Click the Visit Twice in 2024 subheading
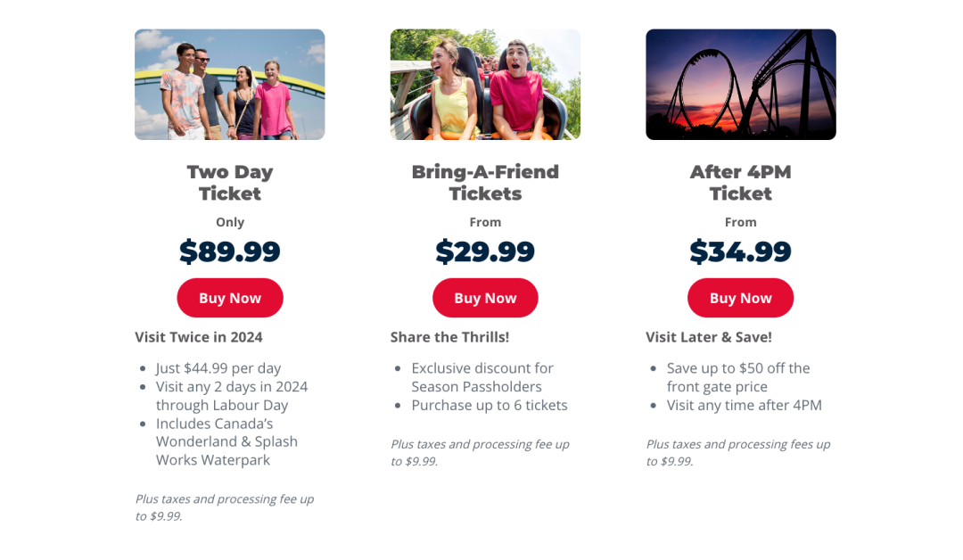This screenshot has width=963, height=560. pyautogui.click(x=198, y=337)
